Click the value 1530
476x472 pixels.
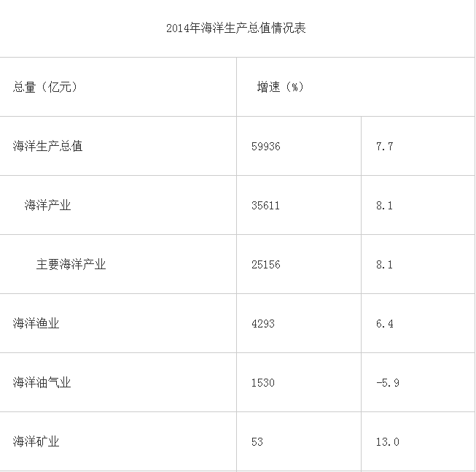pyautogui.click(x=263, y=383)
